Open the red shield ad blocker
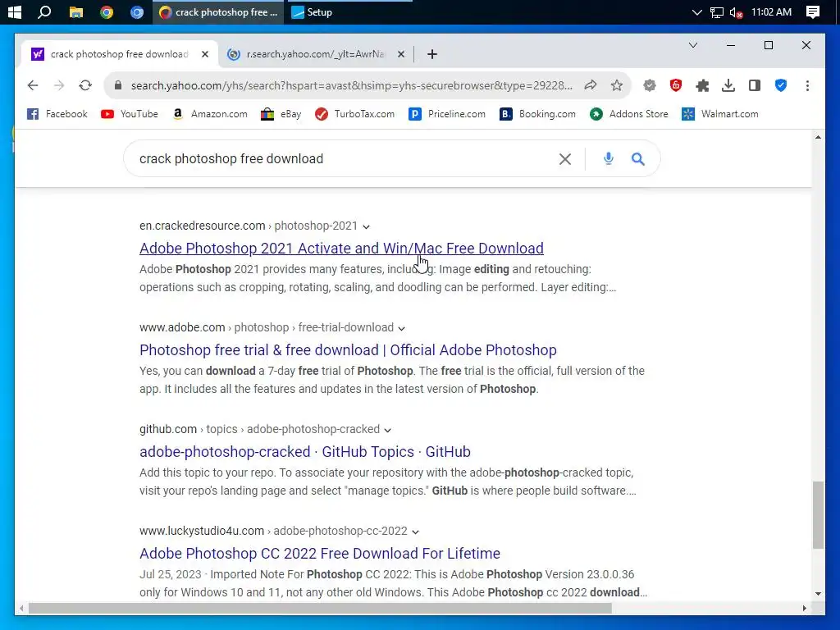This screenshot has height=630, width=840. click(676, 85)
